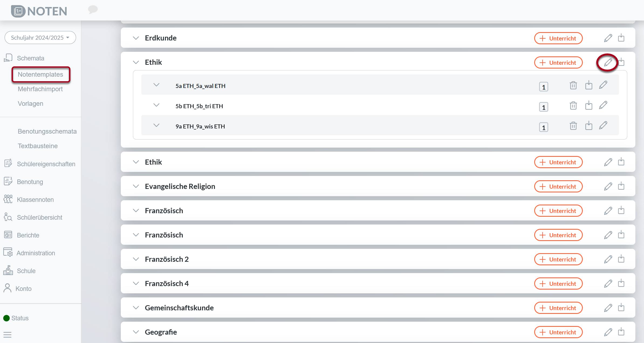This screenshot has width=644, height=343.
Task: Expand the Gemeinschaftskunde section
Action: 136,308
